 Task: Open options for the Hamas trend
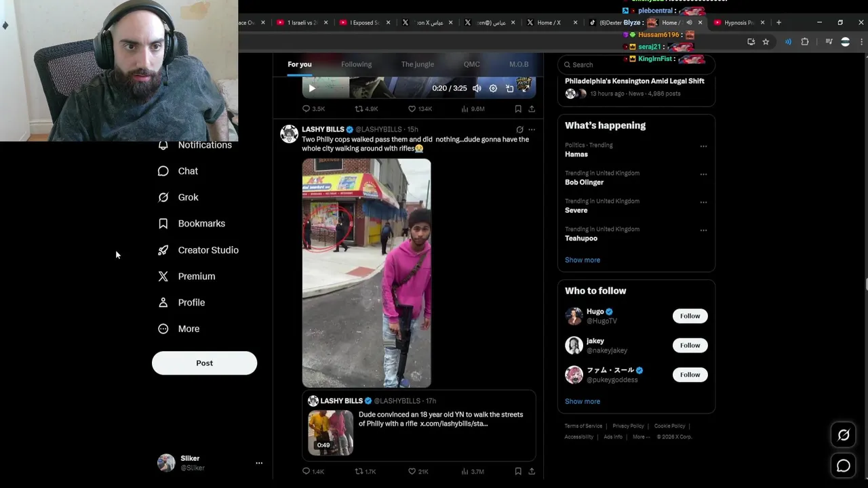tap(703, 146)
